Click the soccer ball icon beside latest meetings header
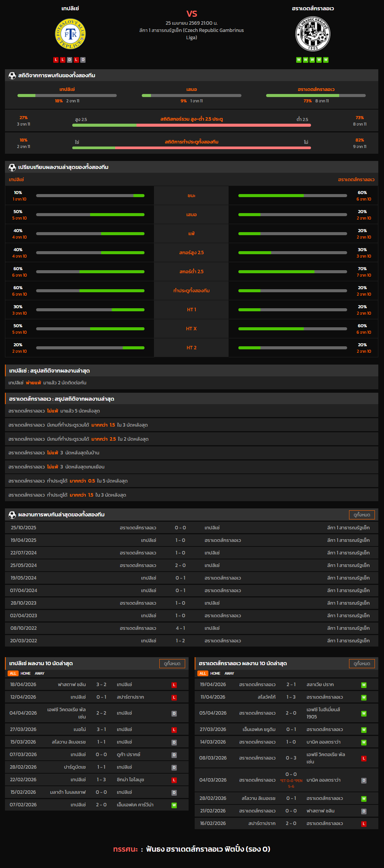Viewport: 384px width, 868px height. click(12, 515)
